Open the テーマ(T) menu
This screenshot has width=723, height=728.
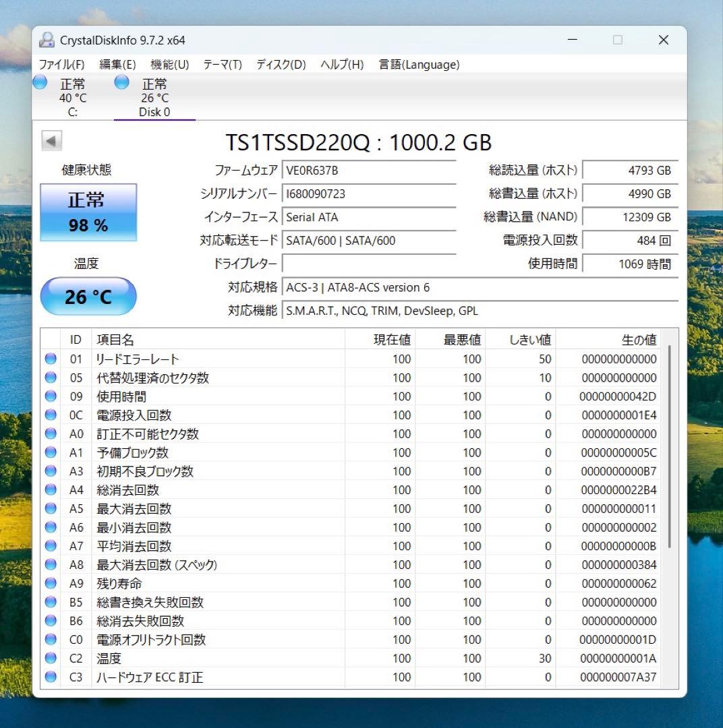tap(223, 65)
